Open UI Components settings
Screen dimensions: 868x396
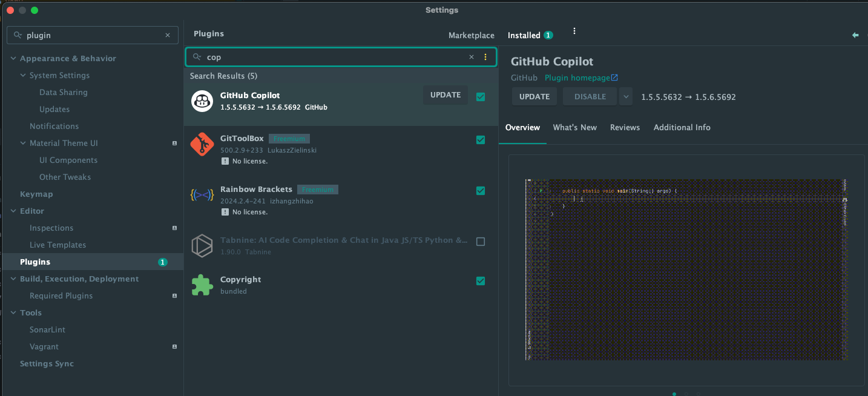pyautogui.click(x=68, y=160)
